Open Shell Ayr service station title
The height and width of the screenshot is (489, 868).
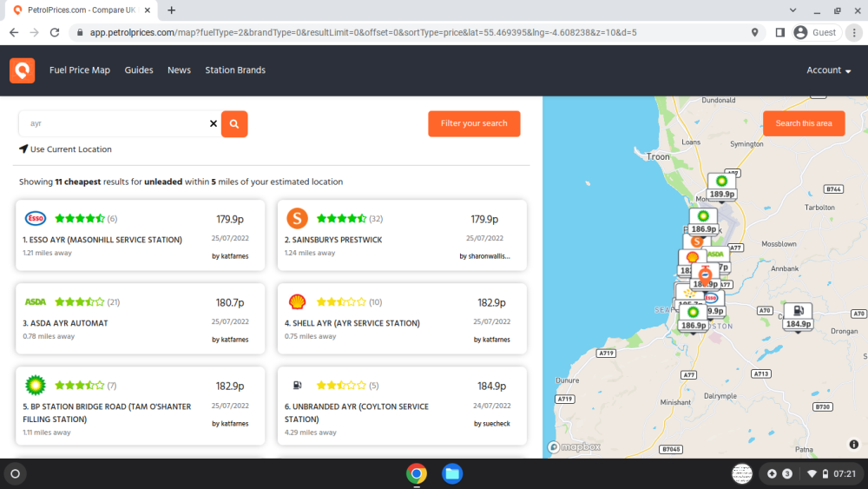point(352,323)
